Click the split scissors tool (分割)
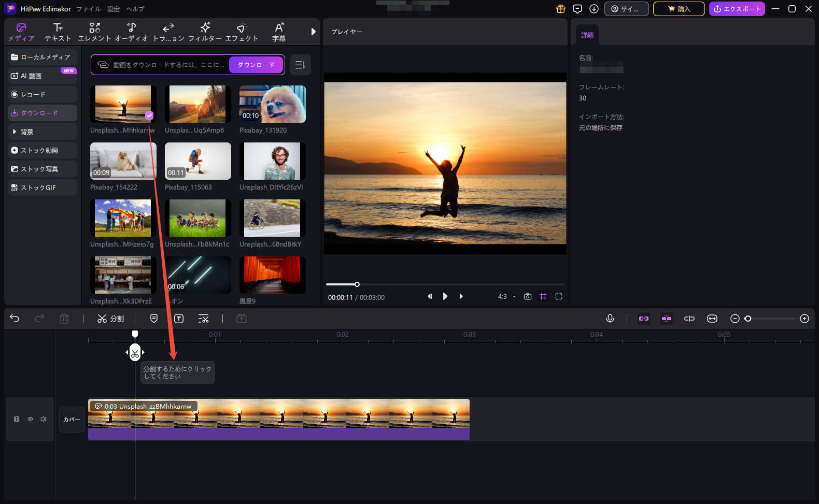The height and width of the screenshot is (504, 819). pos(110,319)
